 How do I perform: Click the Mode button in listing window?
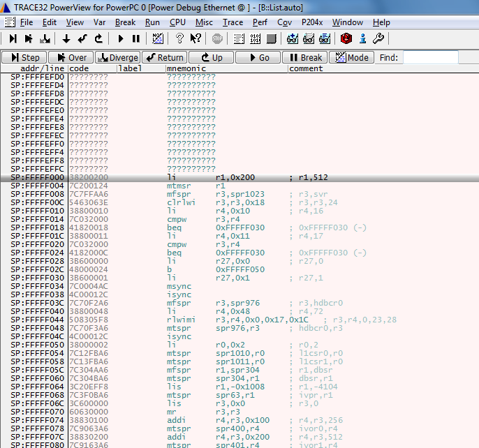352,57
